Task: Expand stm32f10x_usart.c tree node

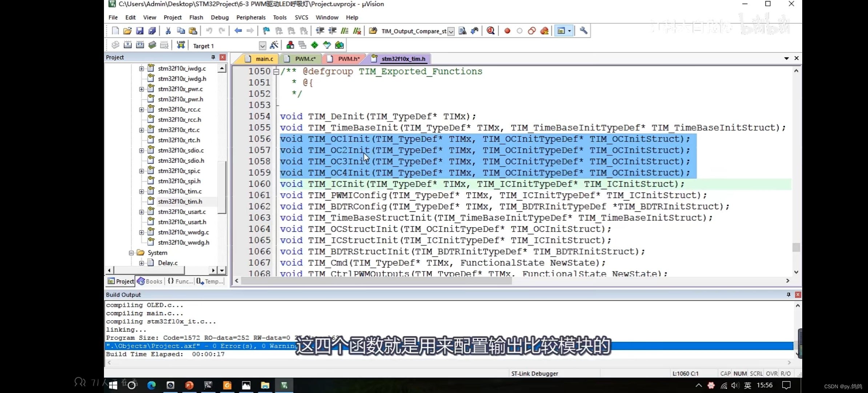Action: coord(142,212)
